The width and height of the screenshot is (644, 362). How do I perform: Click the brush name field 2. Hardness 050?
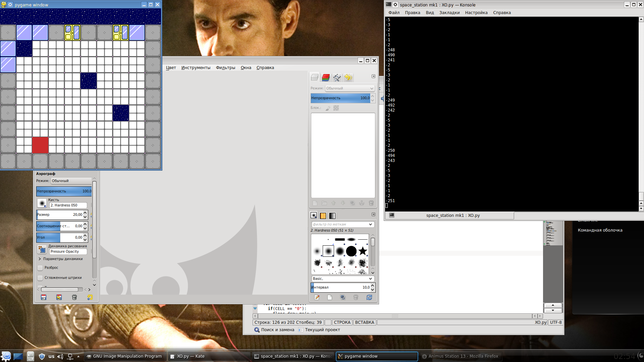tap(68, 205)
